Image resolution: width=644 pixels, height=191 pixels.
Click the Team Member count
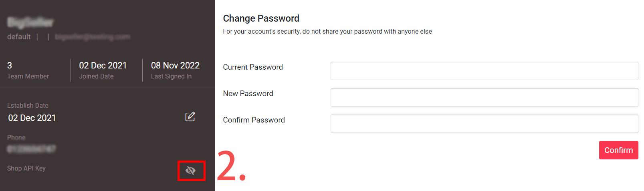(x=10, y=65)
